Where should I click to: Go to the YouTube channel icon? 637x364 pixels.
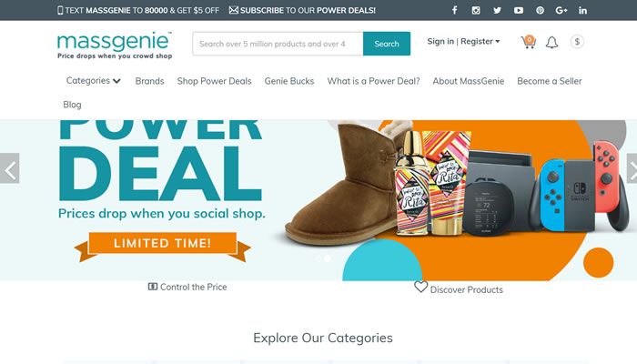519,10
